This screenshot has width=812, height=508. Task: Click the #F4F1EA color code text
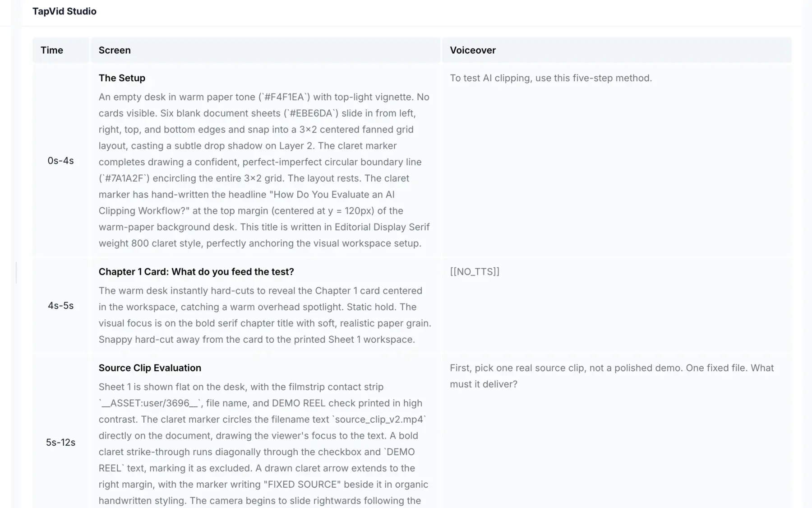[x=285, y=97]
